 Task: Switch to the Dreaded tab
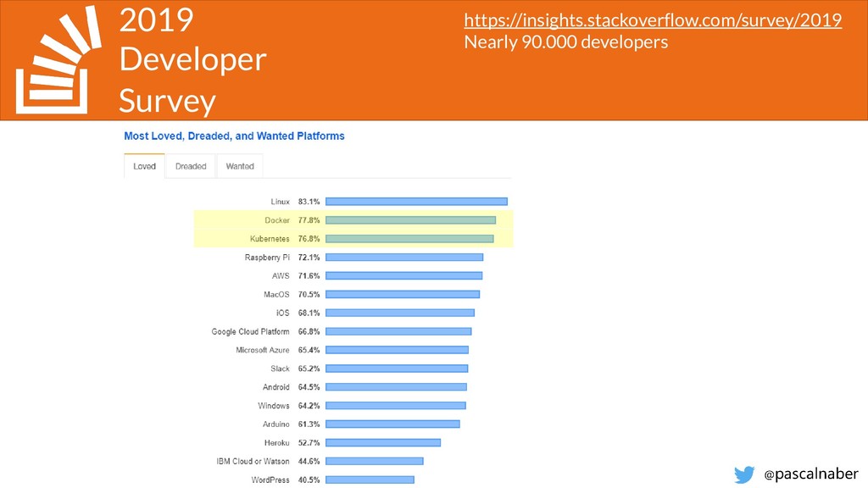pyautogui.click(x=191, y=166)
